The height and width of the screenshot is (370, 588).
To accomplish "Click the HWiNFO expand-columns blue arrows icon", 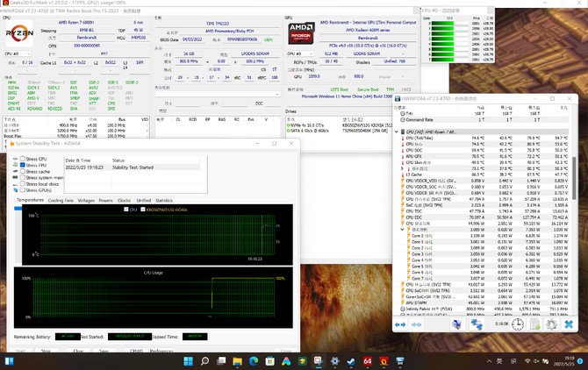I will tap(400, 324).
